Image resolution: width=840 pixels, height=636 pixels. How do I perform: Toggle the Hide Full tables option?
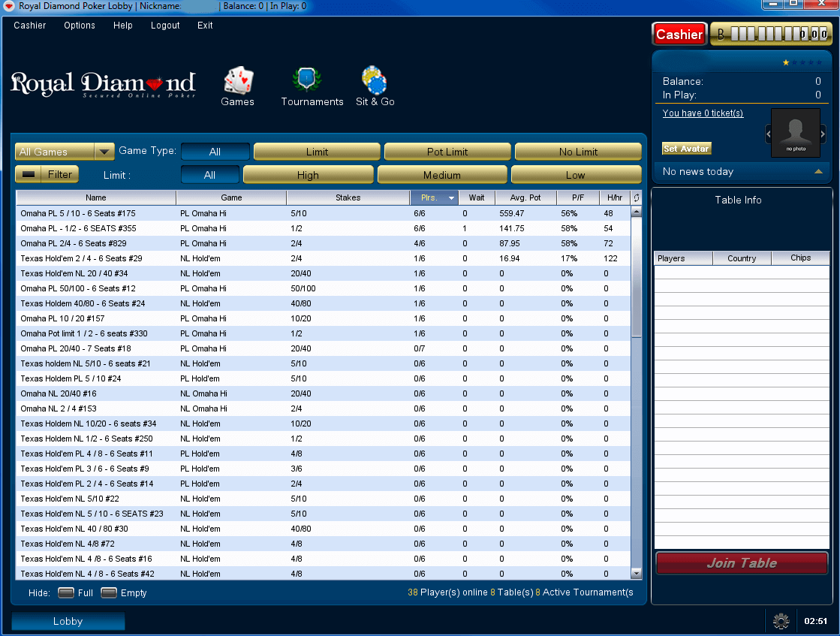66,592
